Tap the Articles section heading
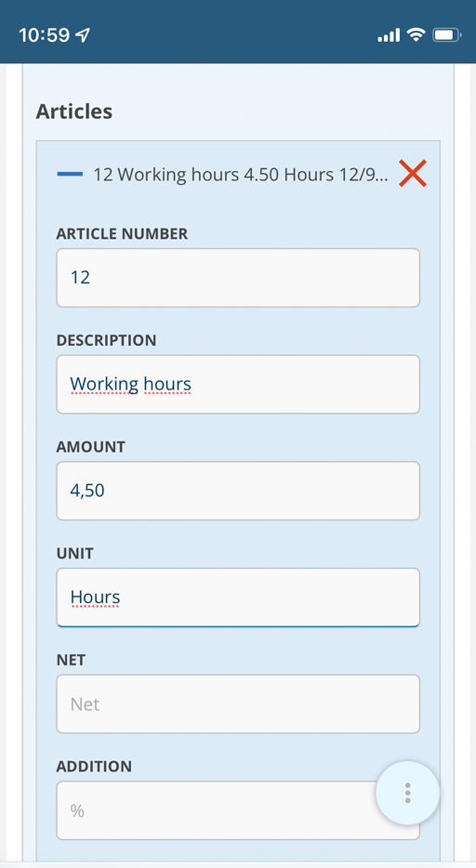The width and height of the screenshot is (476, 868). pyautogui.click(x=74, y=112)
